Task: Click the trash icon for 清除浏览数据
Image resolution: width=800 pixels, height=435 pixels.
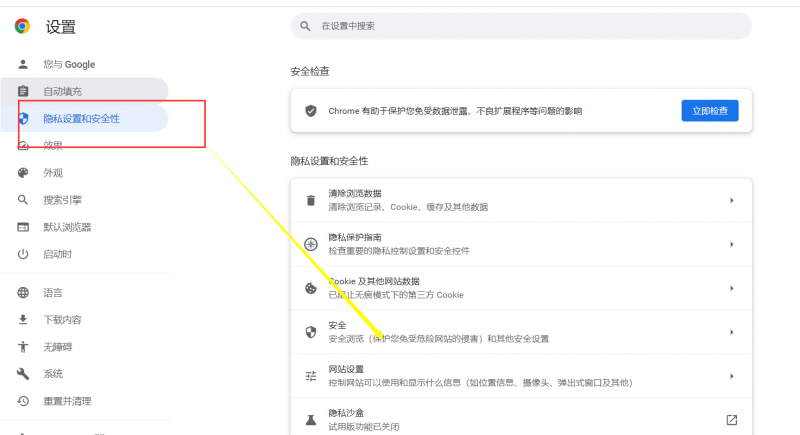Action: click(310, 200)
